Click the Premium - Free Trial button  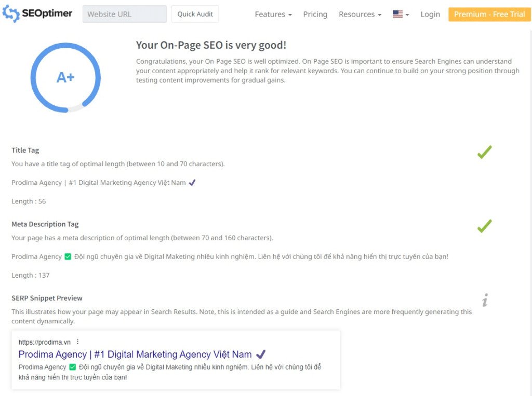(489, 14)
